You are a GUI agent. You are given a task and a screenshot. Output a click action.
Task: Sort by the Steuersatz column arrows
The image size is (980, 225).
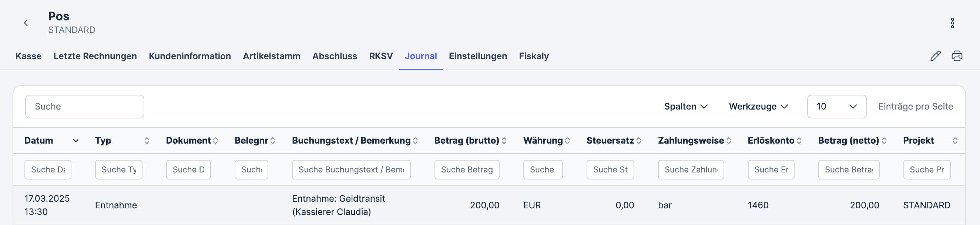pyautogui.click(x=639, y=141)
